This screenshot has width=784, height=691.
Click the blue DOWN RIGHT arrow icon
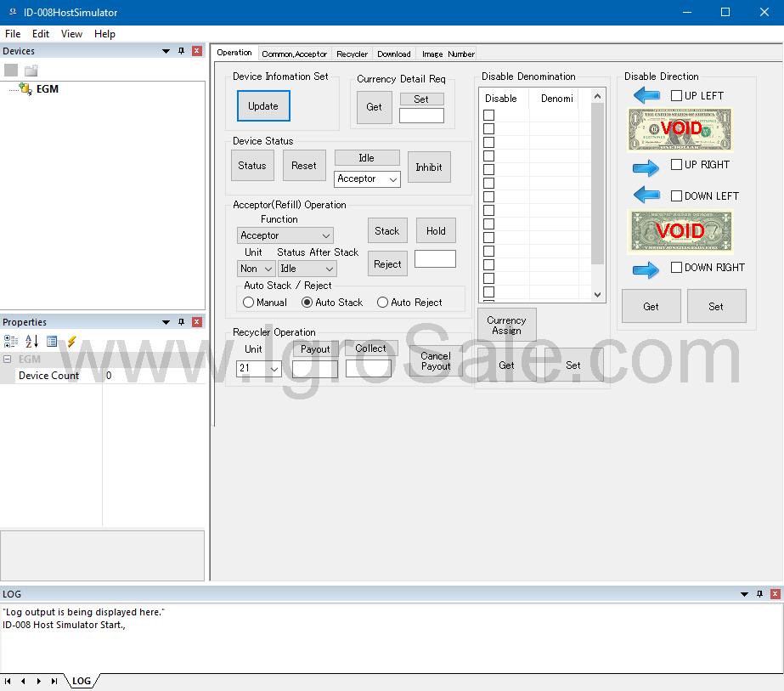pos(646,269)
